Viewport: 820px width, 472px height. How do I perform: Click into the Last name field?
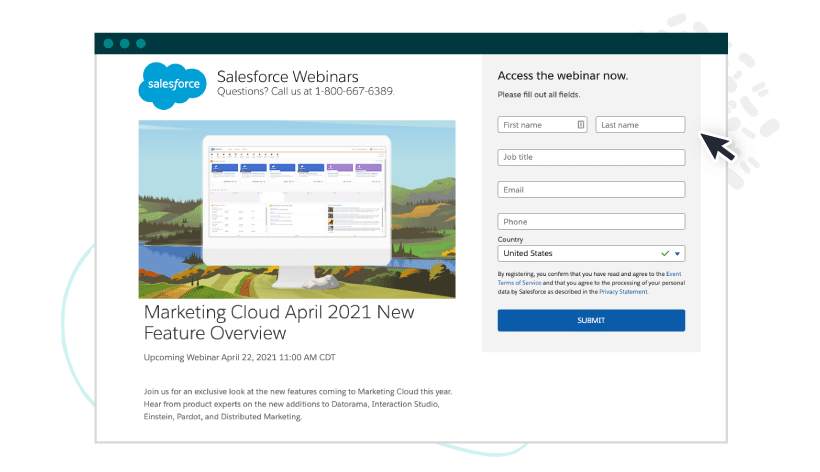click(x=640, y=124)
